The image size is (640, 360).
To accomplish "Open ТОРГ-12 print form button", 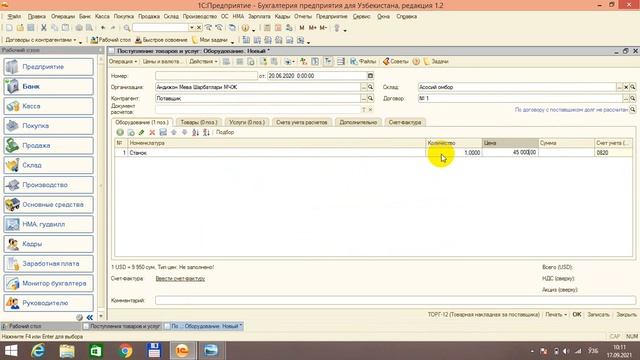I will (484, 315).
